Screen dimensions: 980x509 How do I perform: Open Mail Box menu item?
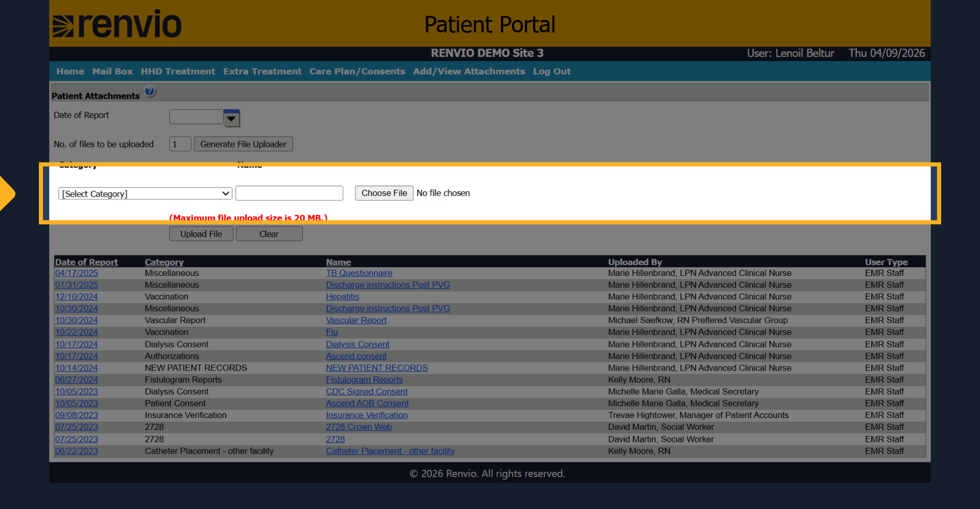tap(112, 71)
